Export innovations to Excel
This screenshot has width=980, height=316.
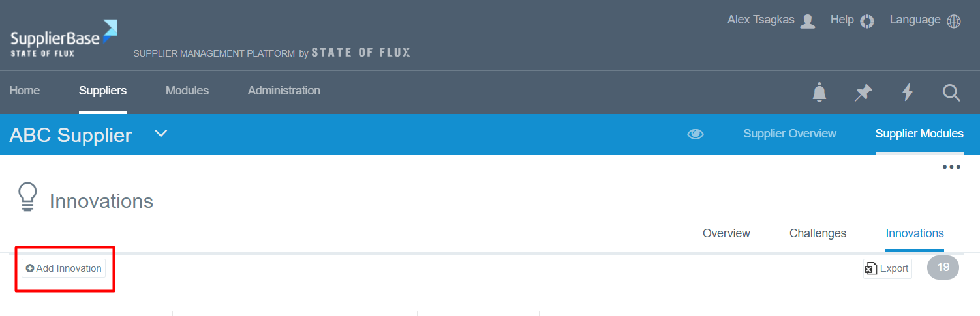(887, 268)
